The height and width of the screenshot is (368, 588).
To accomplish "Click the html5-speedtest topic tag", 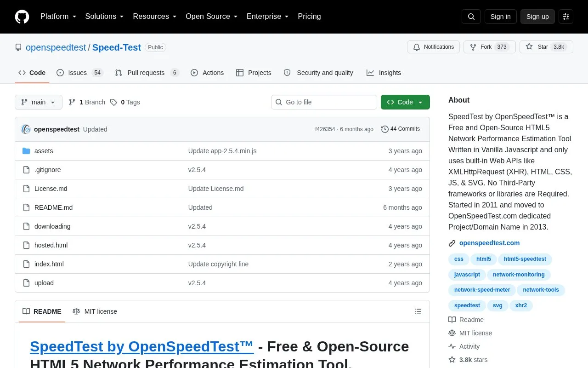I will [525, 259].
